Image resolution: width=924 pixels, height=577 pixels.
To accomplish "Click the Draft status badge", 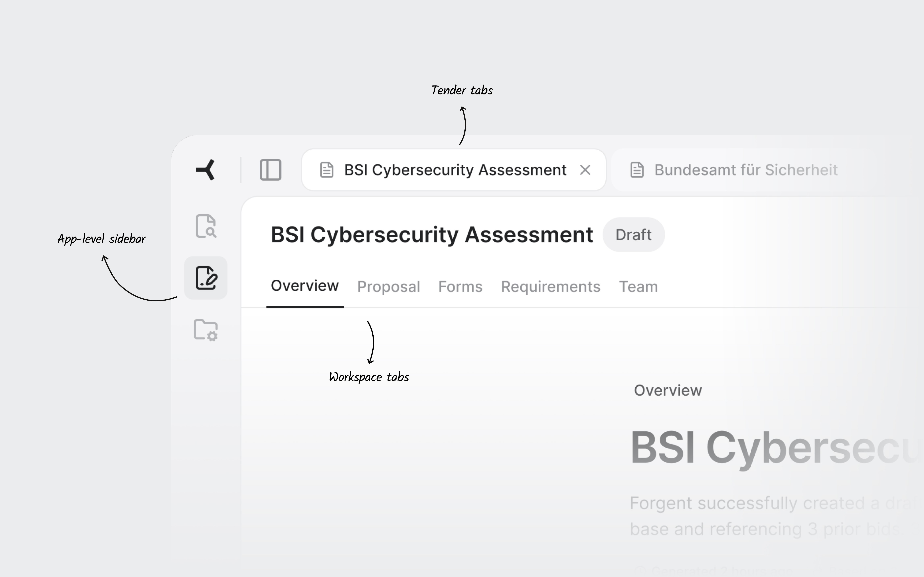I will click(634, 235).
